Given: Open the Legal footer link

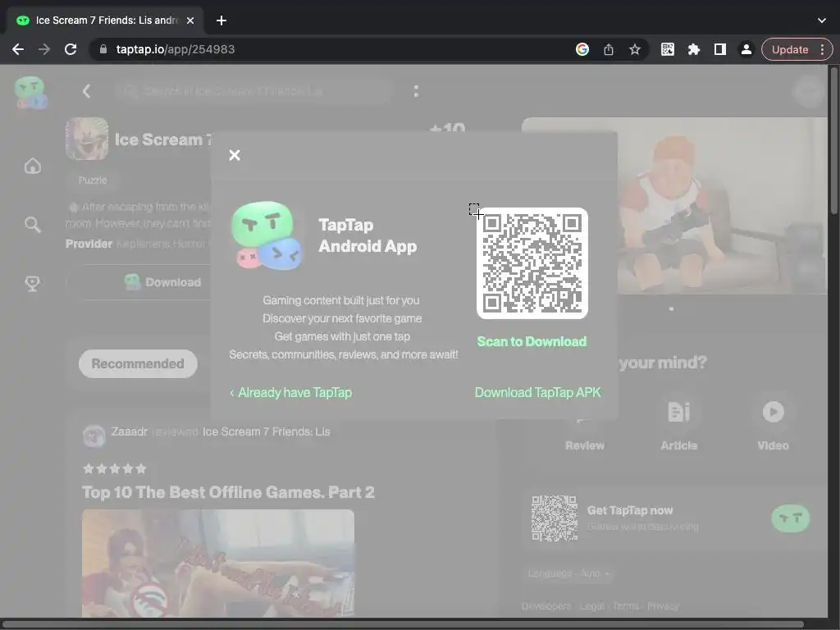Looking at the screenshot, I should pos(592,606).
